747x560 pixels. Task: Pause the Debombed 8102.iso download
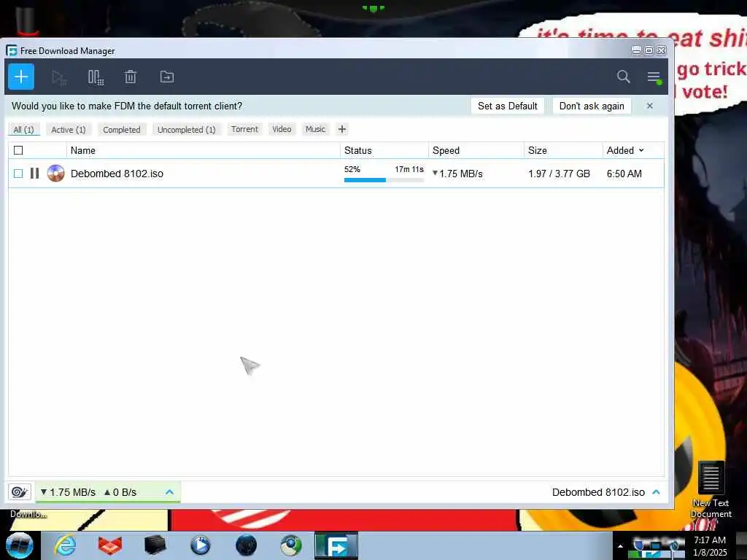pos(34,174)
